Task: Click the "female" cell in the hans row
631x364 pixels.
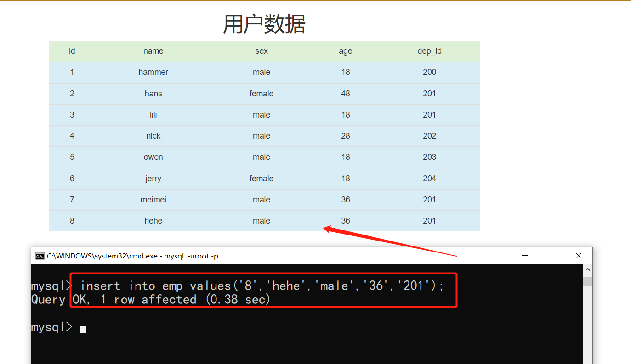Action: pyautogui.click(x=261, y=94)
